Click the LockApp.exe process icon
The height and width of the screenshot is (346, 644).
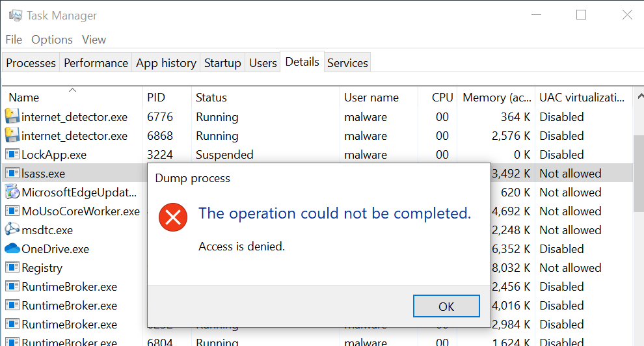point(12,154)
